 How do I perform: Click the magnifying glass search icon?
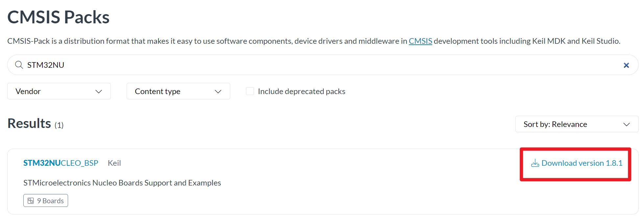[x=19, y=65]
